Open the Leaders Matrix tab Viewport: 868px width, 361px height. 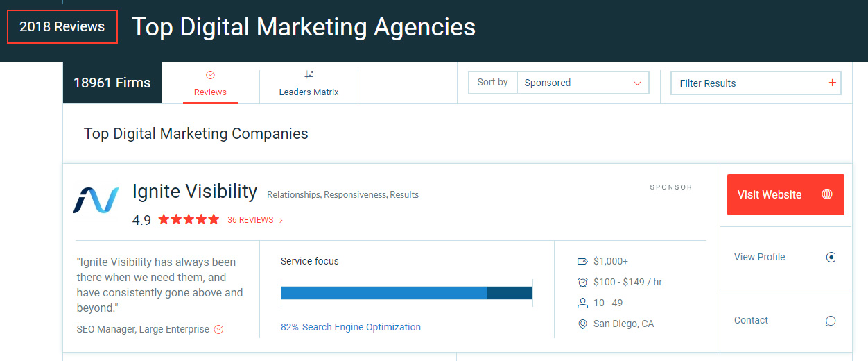[309, 83]
